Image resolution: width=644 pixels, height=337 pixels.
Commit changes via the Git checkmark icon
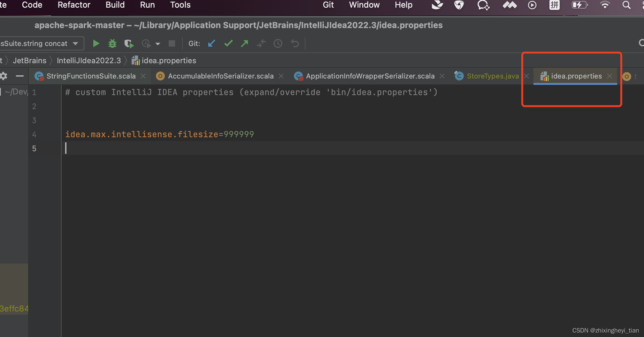pos(228,43)
